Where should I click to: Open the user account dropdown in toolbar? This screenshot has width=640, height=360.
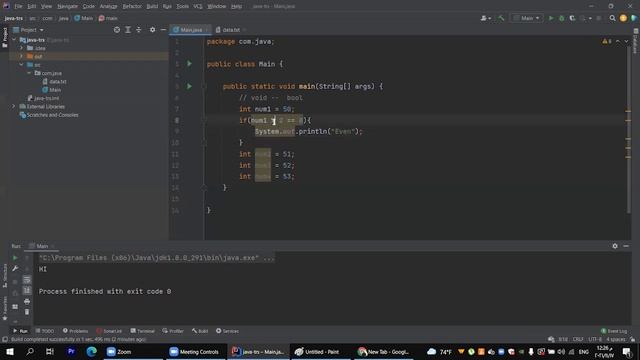point(486,18)
